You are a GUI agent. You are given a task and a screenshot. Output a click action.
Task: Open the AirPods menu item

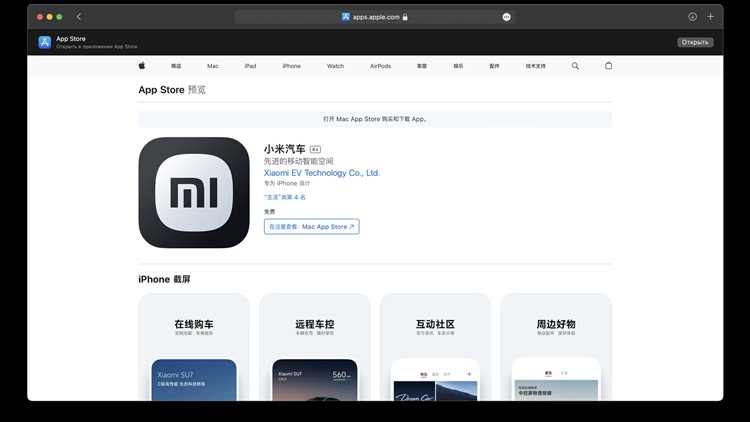[380, 66]
